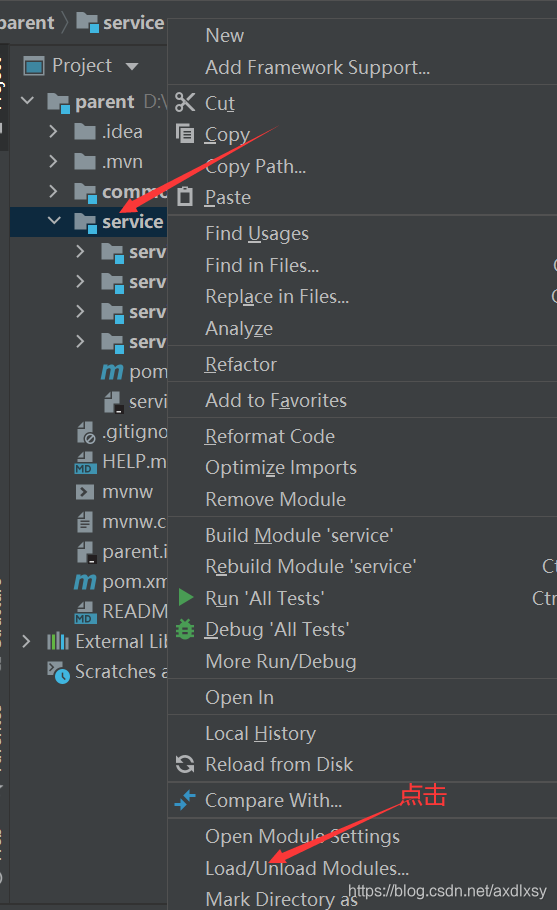
Task: Click the mvnw script file icon
Action: [x=85, y=492]
